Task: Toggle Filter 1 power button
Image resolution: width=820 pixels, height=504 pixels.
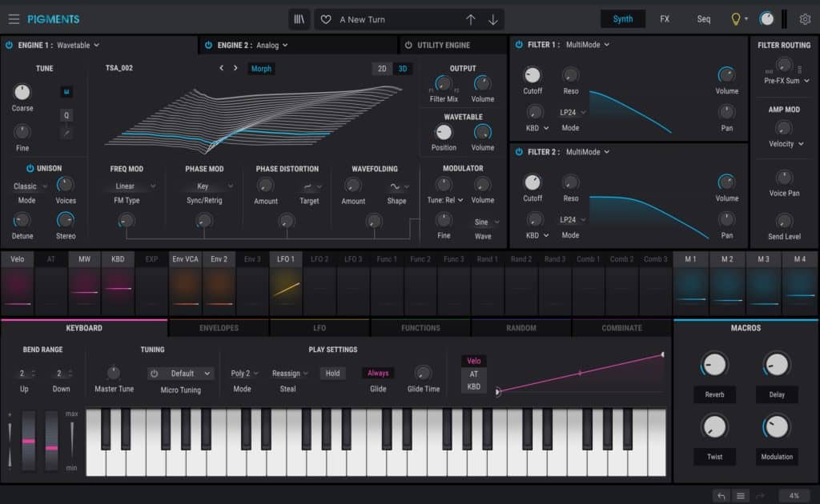Action: [519, 44]
